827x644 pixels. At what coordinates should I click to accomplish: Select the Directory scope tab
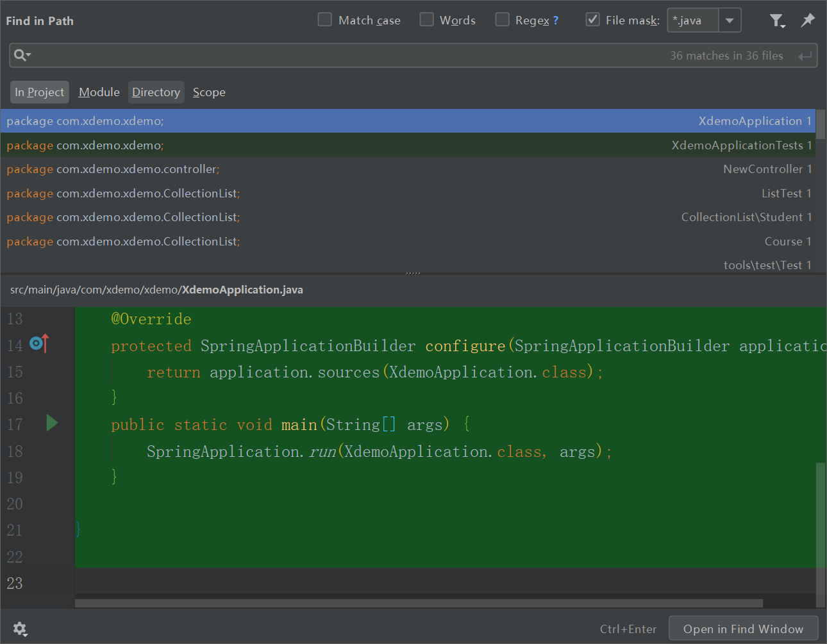[156, 92]
